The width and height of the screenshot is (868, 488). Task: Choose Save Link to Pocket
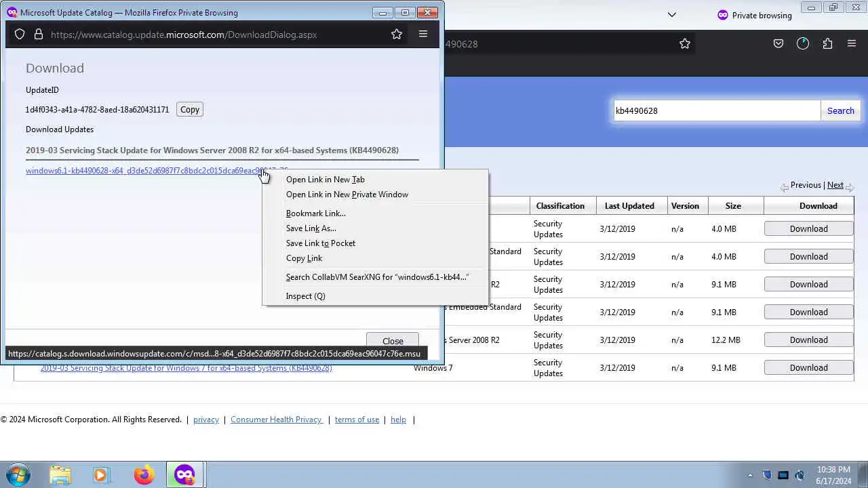click(x=374, y=243)
